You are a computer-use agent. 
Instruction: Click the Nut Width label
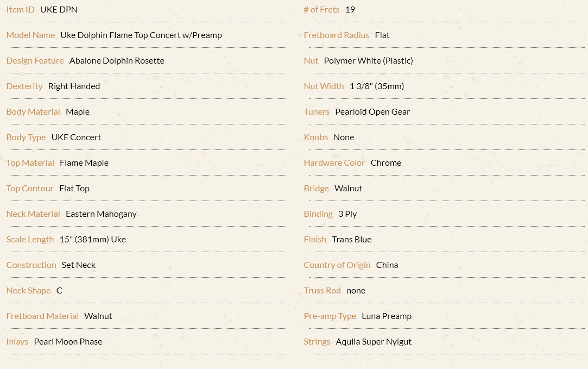pos(324,86)
